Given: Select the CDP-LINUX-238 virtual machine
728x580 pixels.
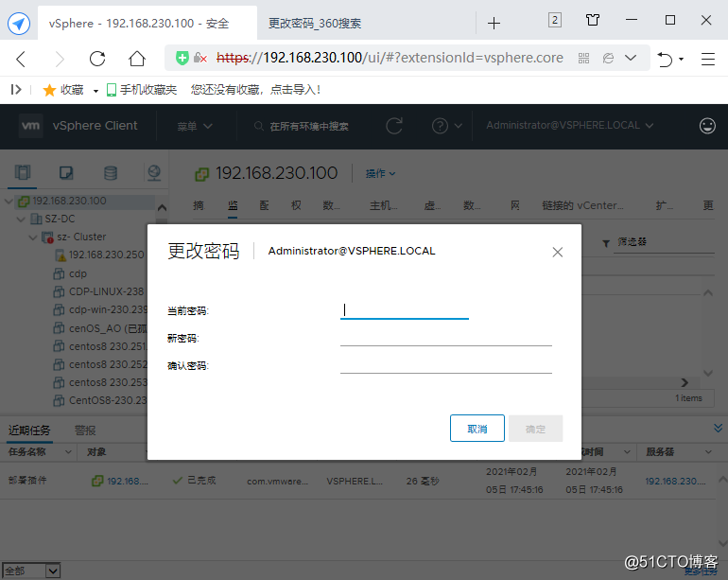Looking at the screenshot, I should [x=106, y=291].
